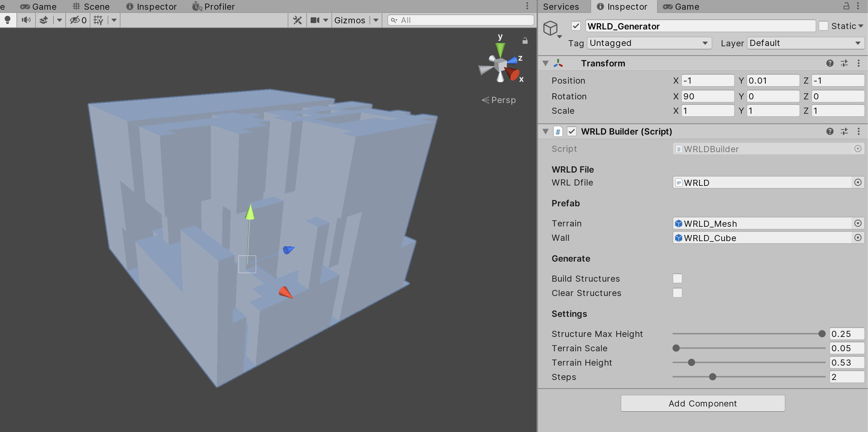Open the component tools wrench icon
Screen dimensions: 868x432
(297, 20)
